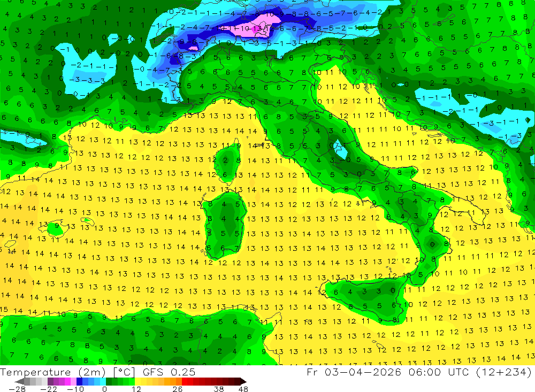
Task: Click the yellow swatch above label 12
Action: point(137,382)
